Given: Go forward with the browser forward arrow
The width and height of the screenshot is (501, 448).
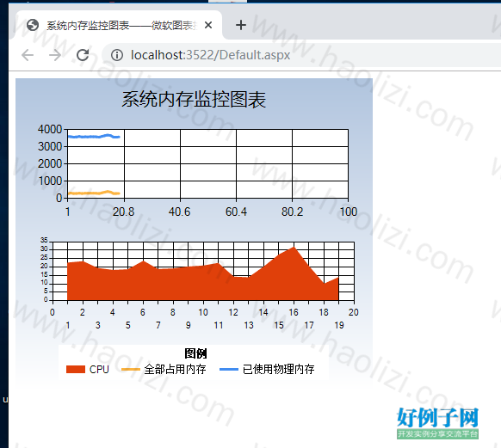Looking at the screenshot, I should pyautogui.click(x=55, y=55).
